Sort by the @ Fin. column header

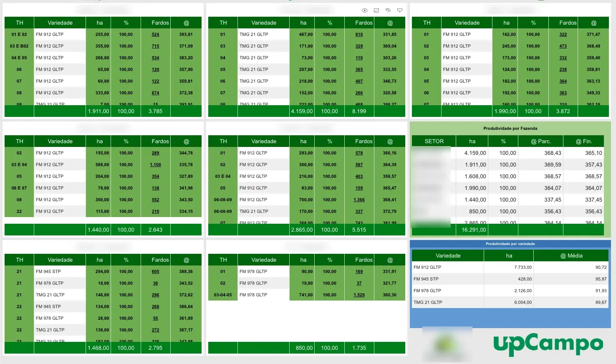pos(584,141)
